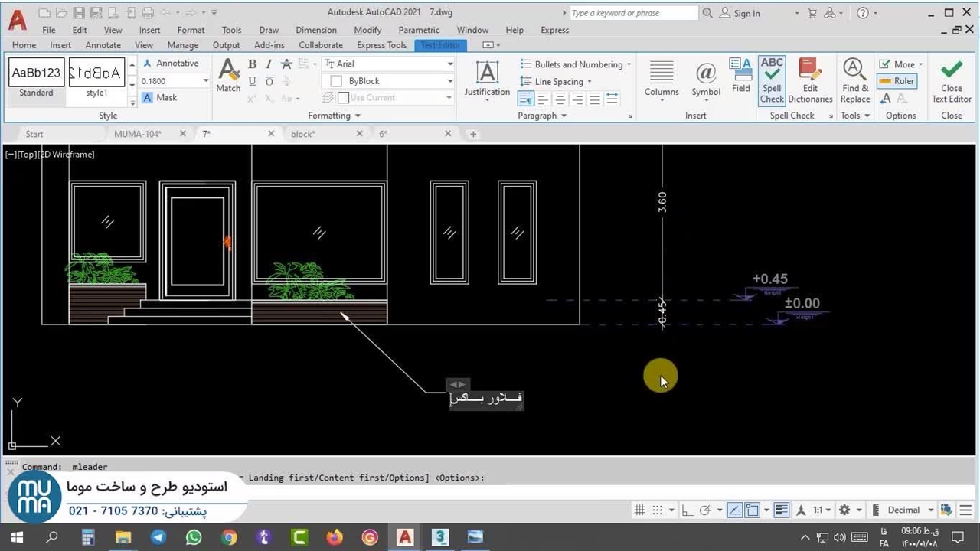The width and height of the screenshot is (980, 551).
Task: Apply Italic formatting to the text
Action: 269,64
